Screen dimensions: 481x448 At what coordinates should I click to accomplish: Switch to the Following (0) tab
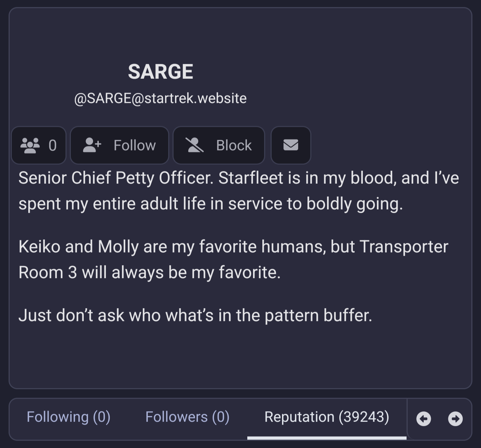68,417
